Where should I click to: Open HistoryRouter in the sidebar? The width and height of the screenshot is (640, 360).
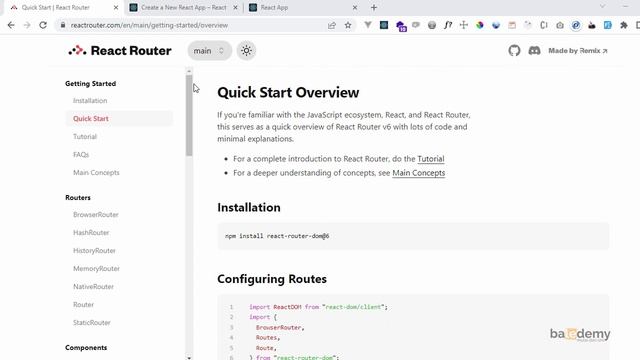[94, 251]
